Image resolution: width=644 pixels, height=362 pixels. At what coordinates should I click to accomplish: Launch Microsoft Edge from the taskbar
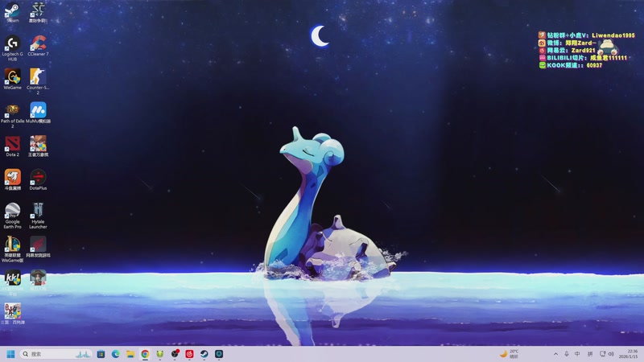[115, 354]
